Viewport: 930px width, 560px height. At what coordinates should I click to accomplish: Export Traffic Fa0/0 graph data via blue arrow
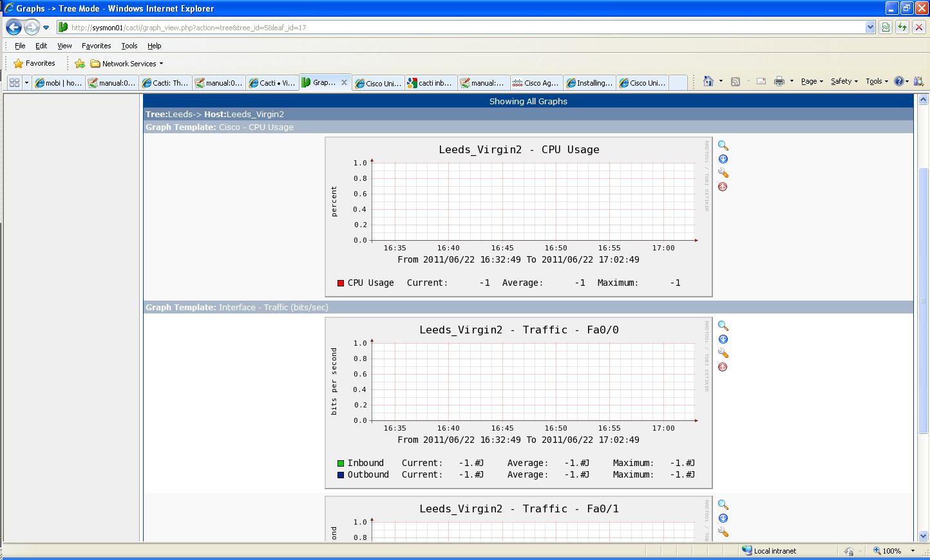pos(723,339)
